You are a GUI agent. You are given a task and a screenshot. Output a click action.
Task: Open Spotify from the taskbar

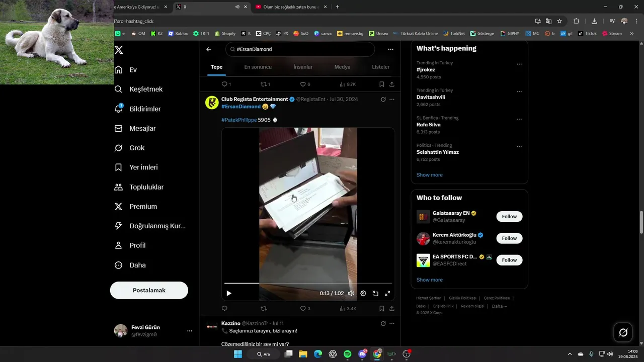tap(348, 354)
